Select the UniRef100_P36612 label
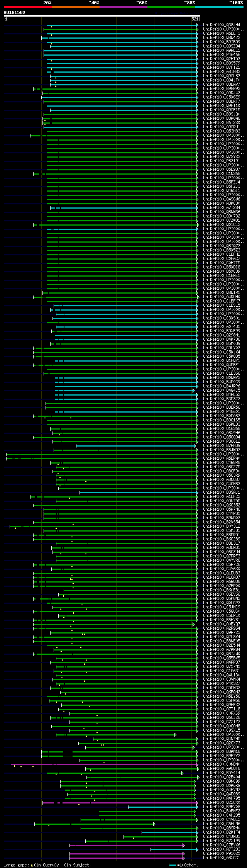 click(222, 442)
